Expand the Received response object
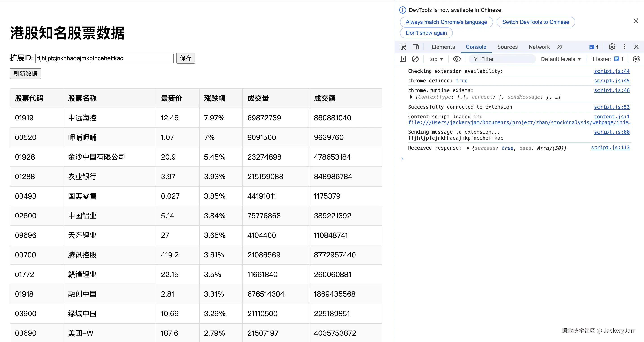Viewport: 644px width, 342px height. coord(468,148)
